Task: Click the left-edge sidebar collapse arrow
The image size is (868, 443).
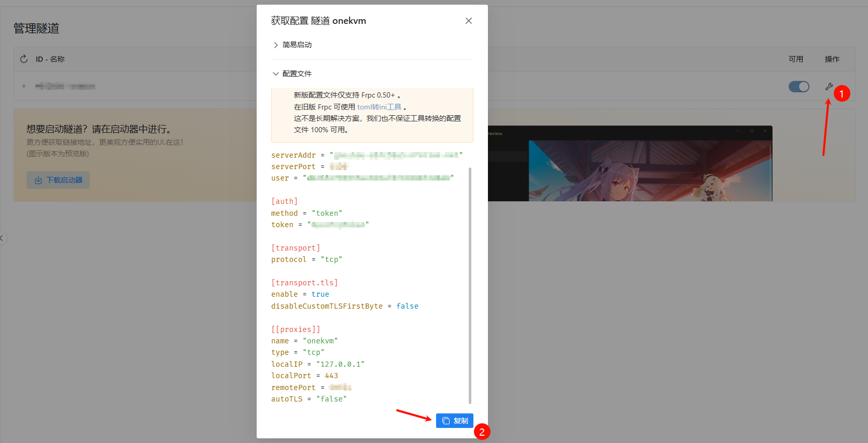Action: coord(2,238)
